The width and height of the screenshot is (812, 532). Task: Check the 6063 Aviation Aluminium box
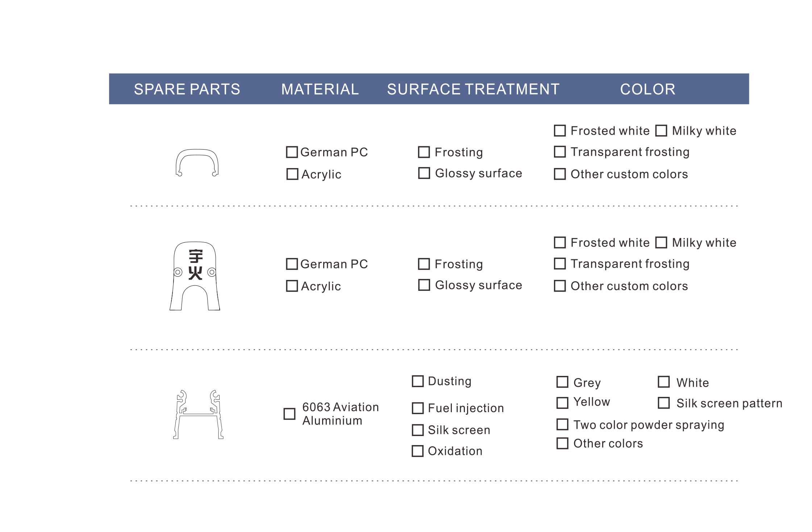click(x=289, y=414)
